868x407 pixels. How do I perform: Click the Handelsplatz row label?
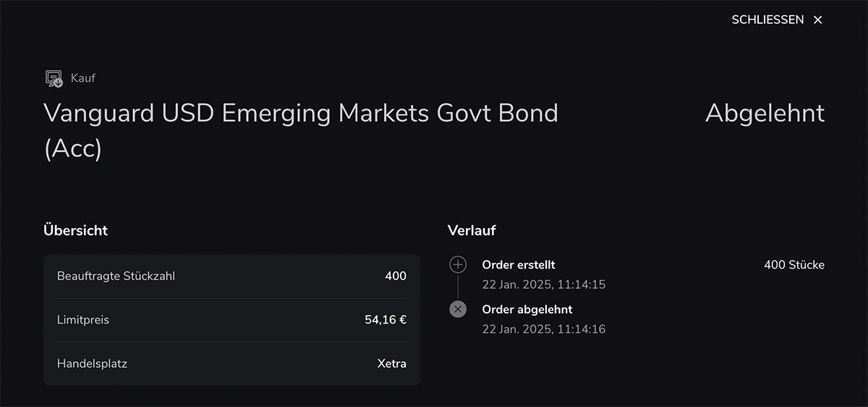[x=92, y=364]
